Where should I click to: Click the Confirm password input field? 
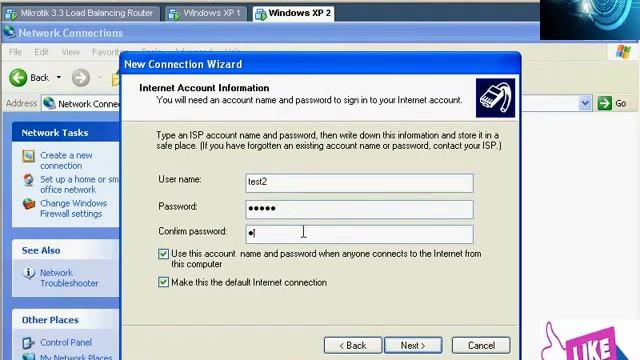[x=359, y=234]
